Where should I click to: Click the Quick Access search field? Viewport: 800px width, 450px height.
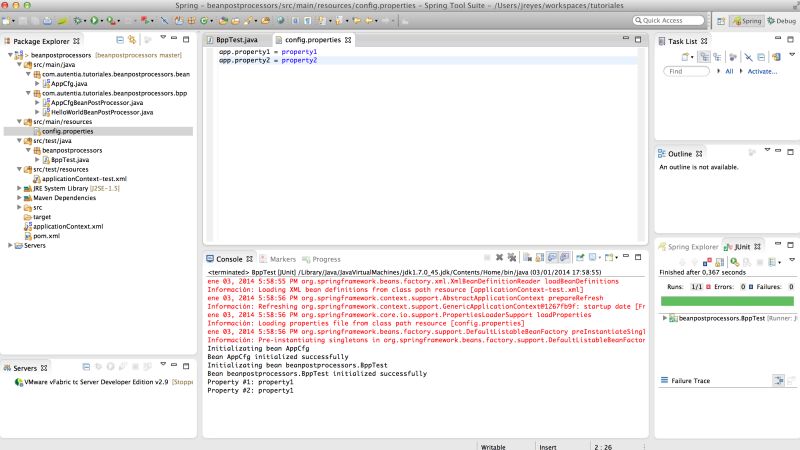[668, 20]
